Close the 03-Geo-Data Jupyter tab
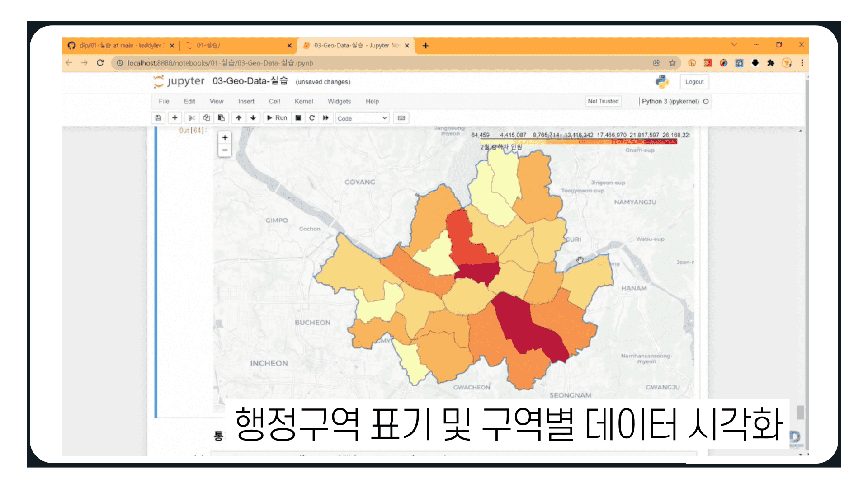Screen dimensions: 868x488 (x=407, y=45)
